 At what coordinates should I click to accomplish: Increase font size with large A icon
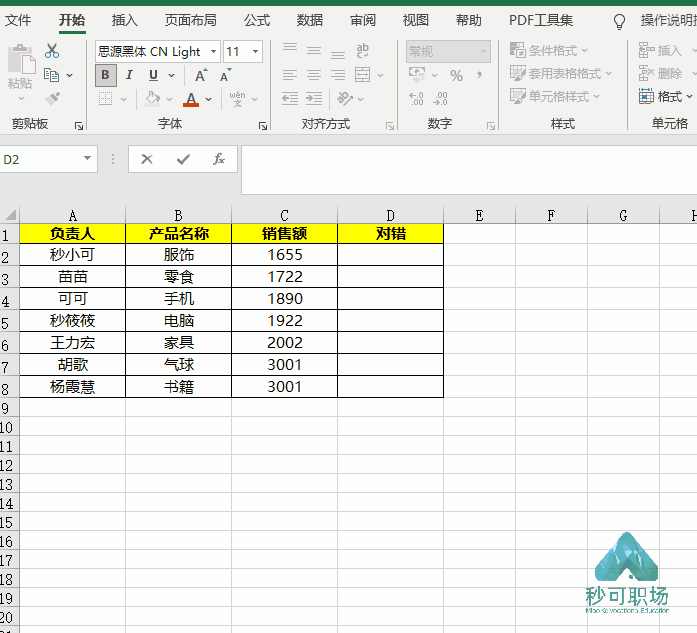pyautogui.click(x=201, y=75)
